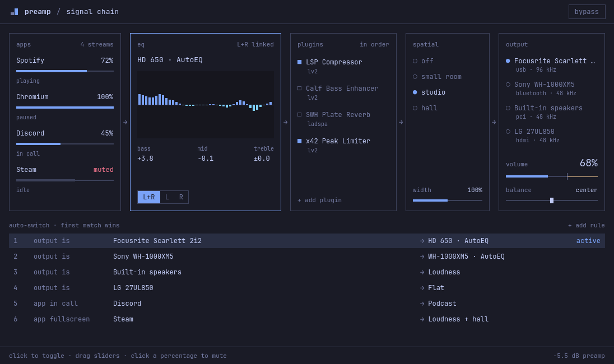This screenshot has height=364, width=614.
Task: Click the Flat preset target
Action: (x=436, y=288)
